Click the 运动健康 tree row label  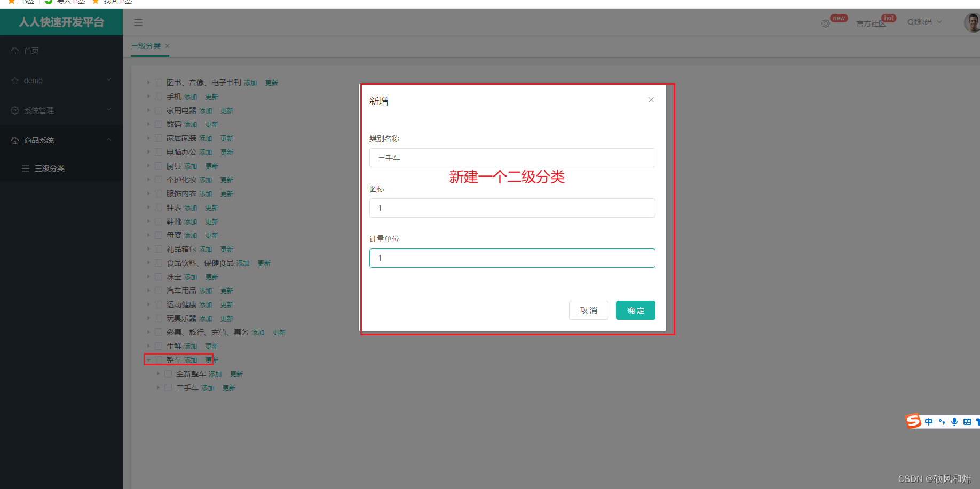(x=181, y=304)
